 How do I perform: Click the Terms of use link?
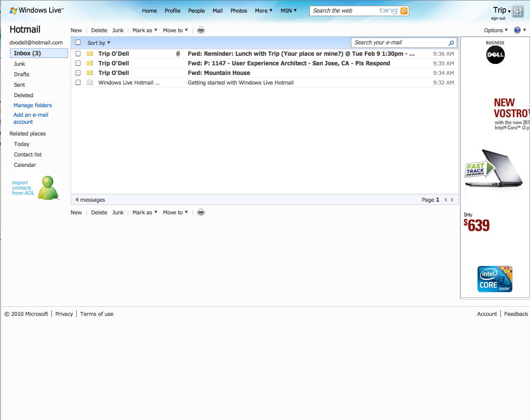click(x=97, y=314)
